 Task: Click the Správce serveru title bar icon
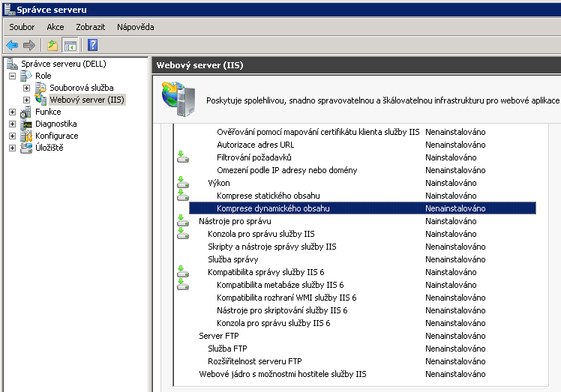pyautogui.click(x=10, y=10)
